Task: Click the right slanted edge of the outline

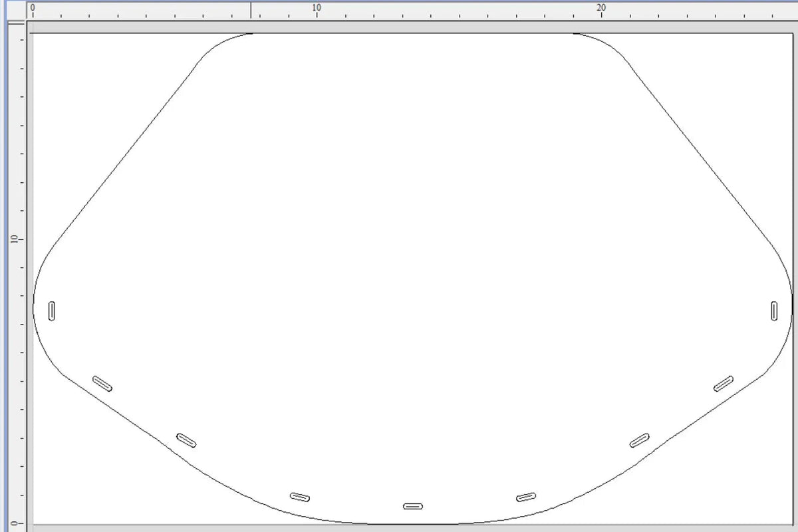Action: [700, 153]
